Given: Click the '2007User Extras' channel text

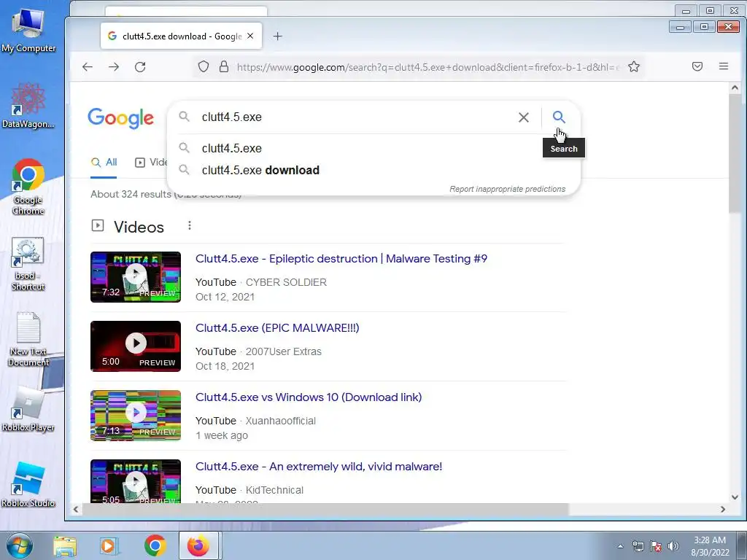Looking at the screenshot, I should tap(284, 351).
